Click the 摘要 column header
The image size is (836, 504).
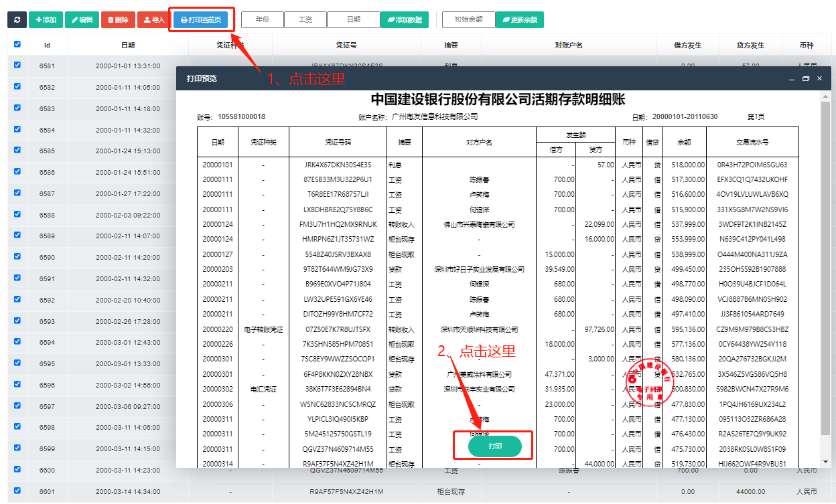[451, 46]
